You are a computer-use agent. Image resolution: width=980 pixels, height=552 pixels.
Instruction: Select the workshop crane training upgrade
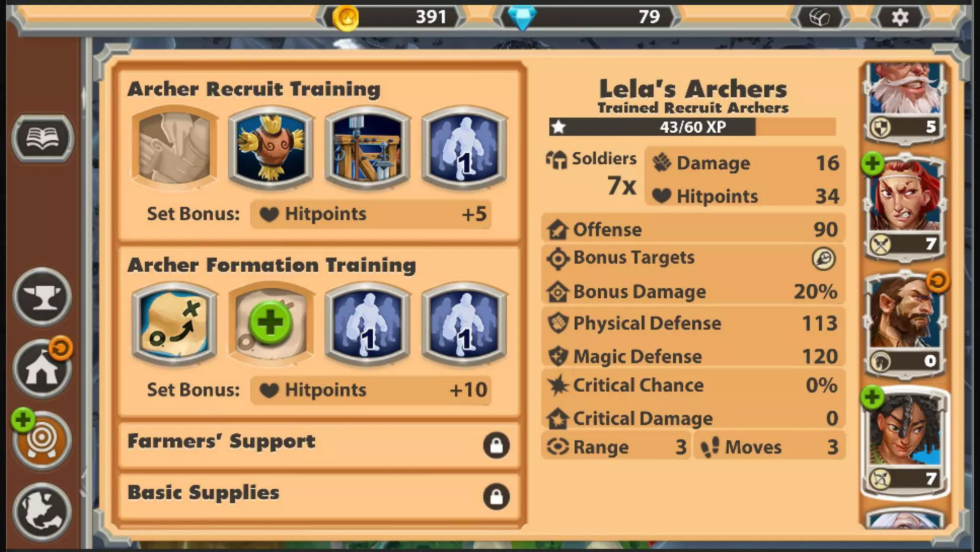pos(367,147)
